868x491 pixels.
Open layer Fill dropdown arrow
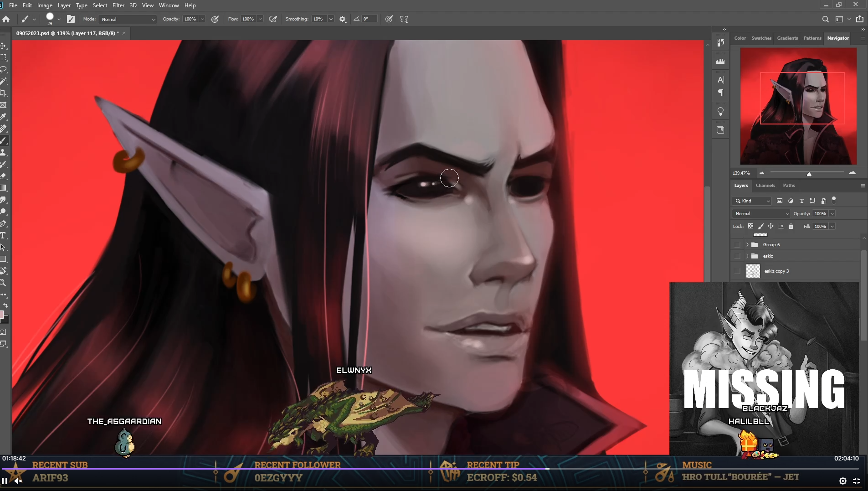pos(832,227)
